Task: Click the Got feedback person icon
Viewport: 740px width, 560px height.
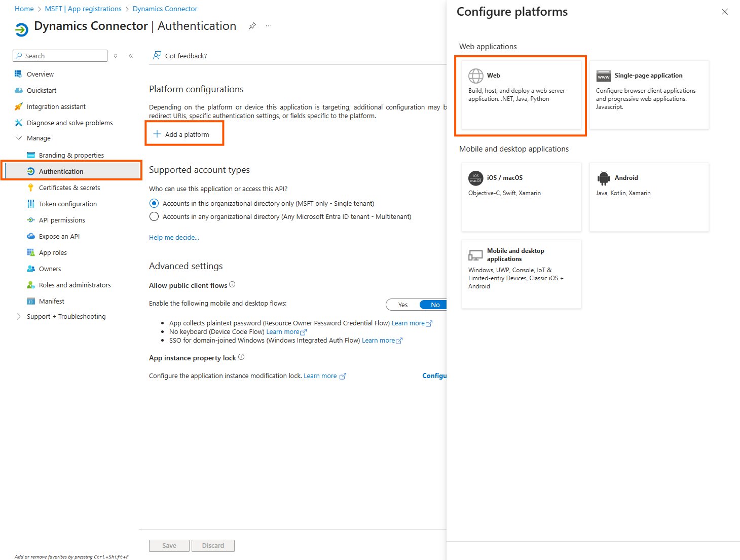Action: click(x=157, y=55)
